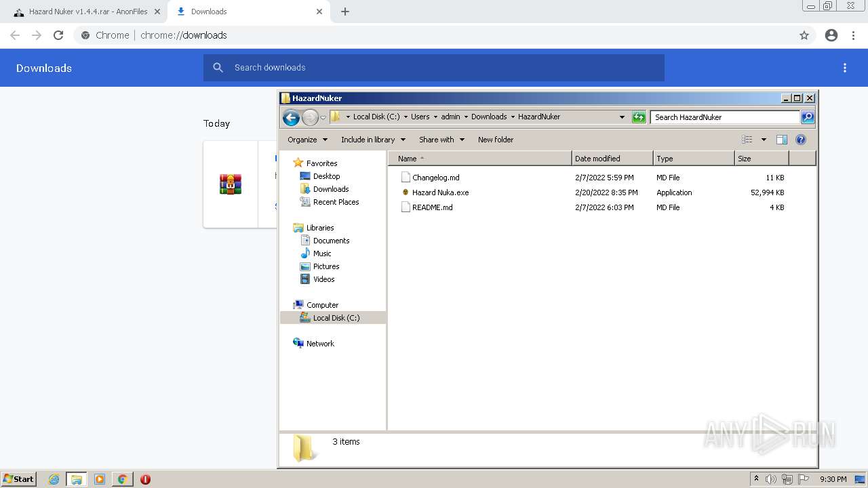Open the Organize menu

pyautogui.click(x=307, y=140)
